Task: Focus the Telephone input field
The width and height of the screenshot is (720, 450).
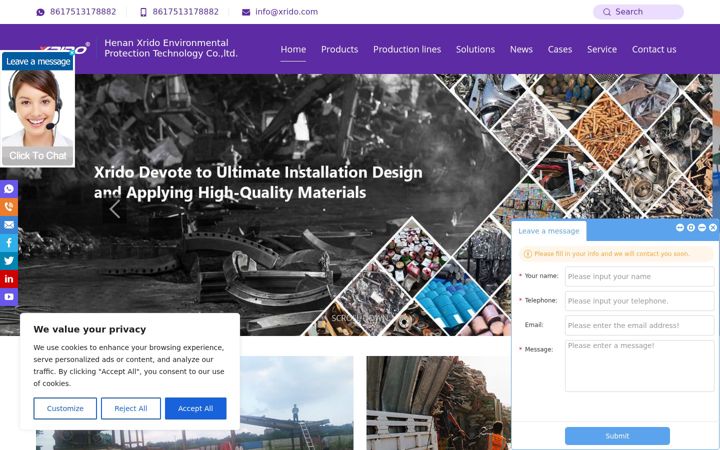Action: (640, 301)
